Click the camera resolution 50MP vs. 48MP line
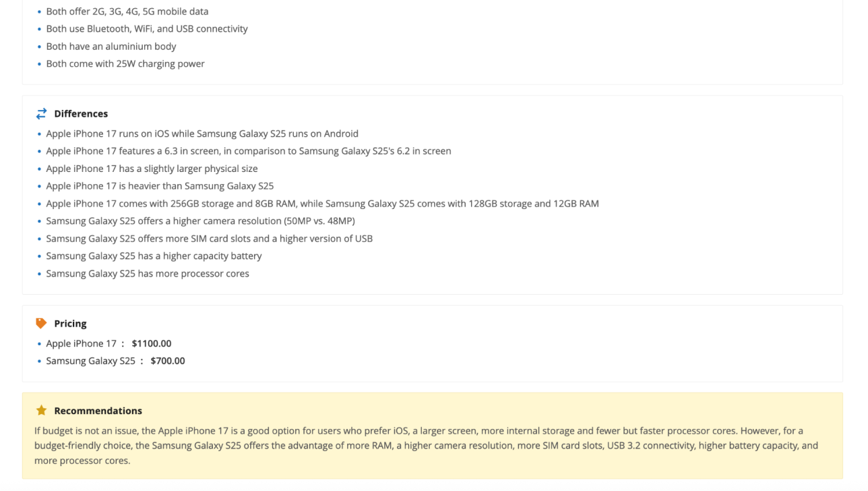The image size is (868, 491). 200,221
